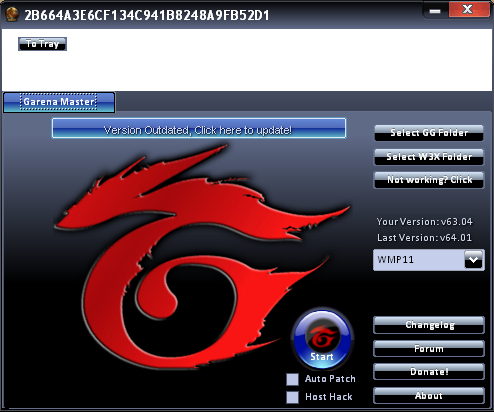494x412 pixels.
Task: Click the Select GG Folder button
Action: coord(429,133)
